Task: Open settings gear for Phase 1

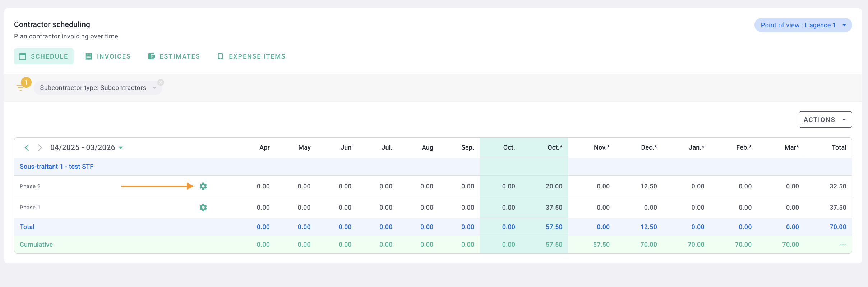Action: (203, 208)
